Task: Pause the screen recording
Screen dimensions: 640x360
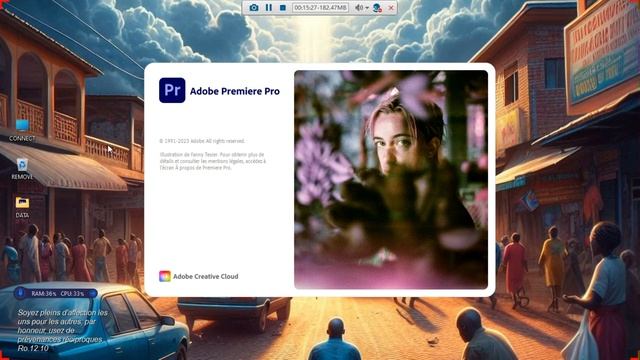Action: [269, 7]
